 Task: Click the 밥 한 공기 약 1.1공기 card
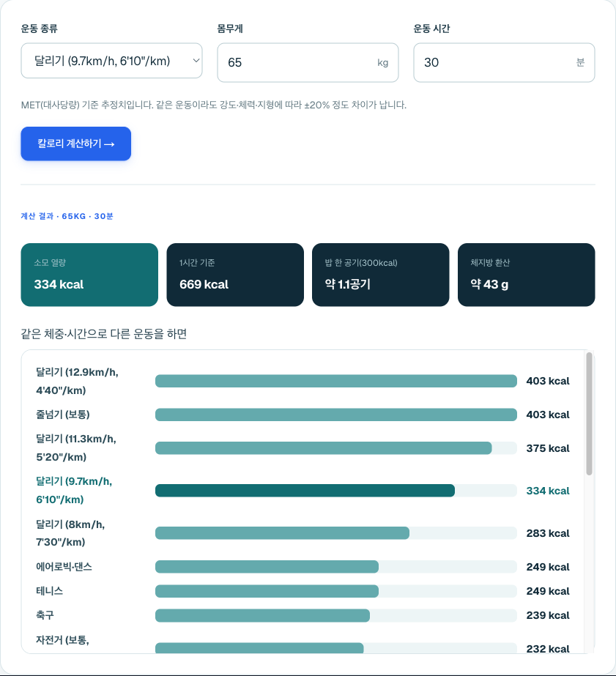click(381, 275)
